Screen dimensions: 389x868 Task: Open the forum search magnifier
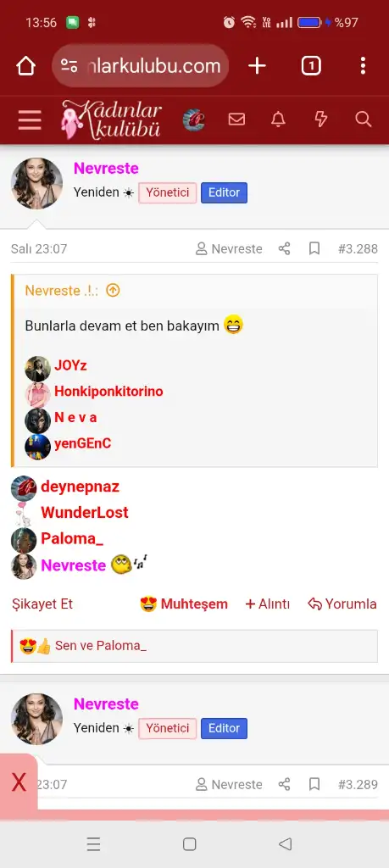[363, 119]
